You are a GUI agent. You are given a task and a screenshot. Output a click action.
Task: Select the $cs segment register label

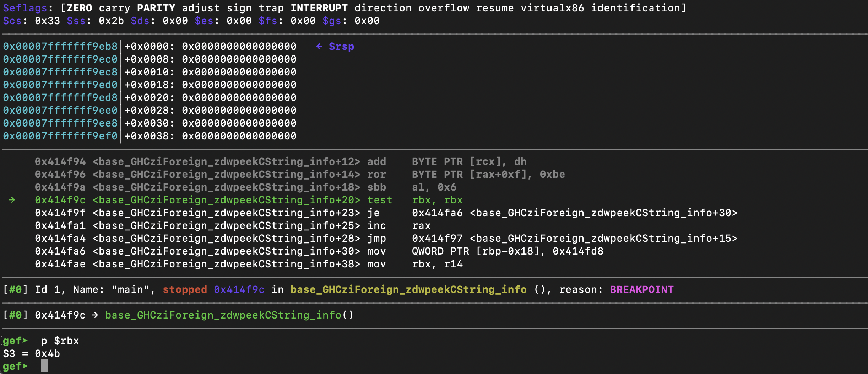12,21
